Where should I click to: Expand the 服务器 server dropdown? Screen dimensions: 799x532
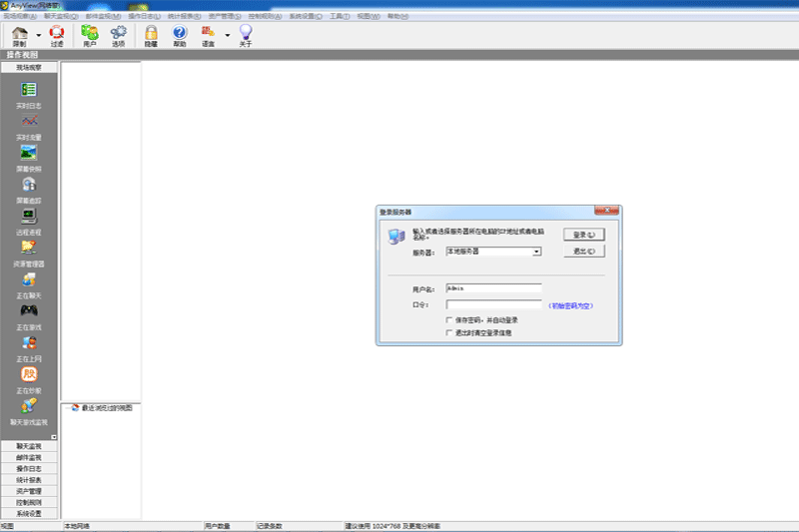point(536,252)
